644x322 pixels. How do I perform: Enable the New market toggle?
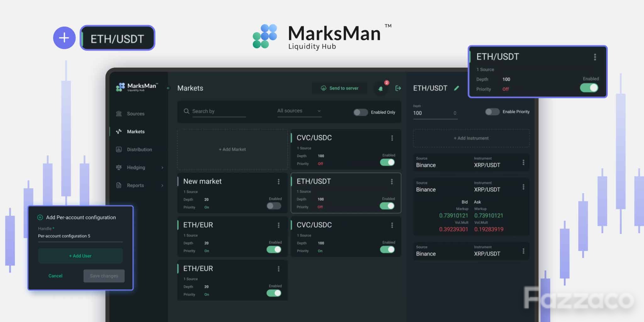click(x=274, y=206)
